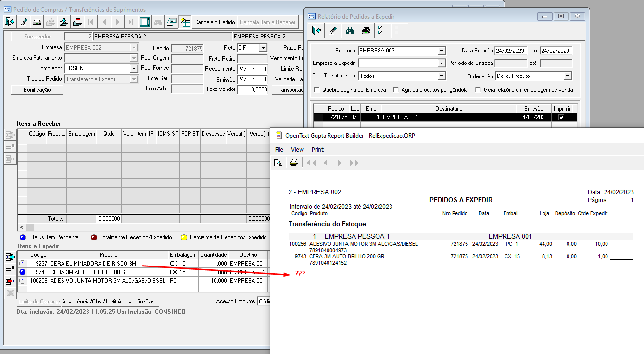Open the File menu in Report Builder
644x354 pixels.
click(x=279, y=150)
